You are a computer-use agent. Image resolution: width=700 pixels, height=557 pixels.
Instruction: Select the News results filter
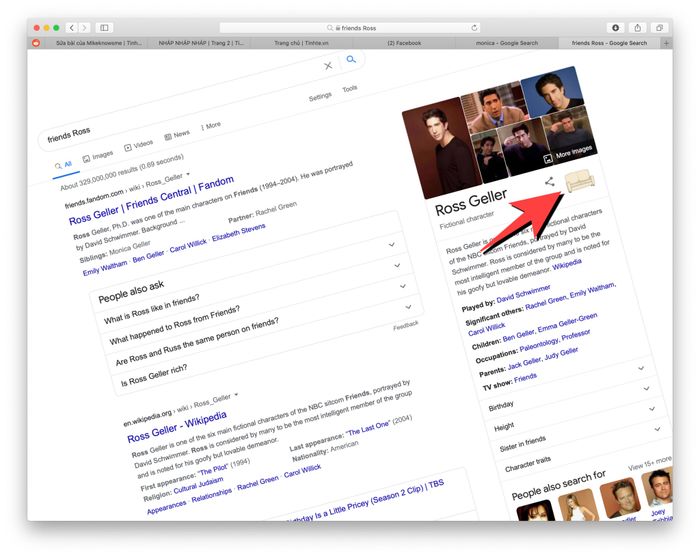tap(177, 135)
